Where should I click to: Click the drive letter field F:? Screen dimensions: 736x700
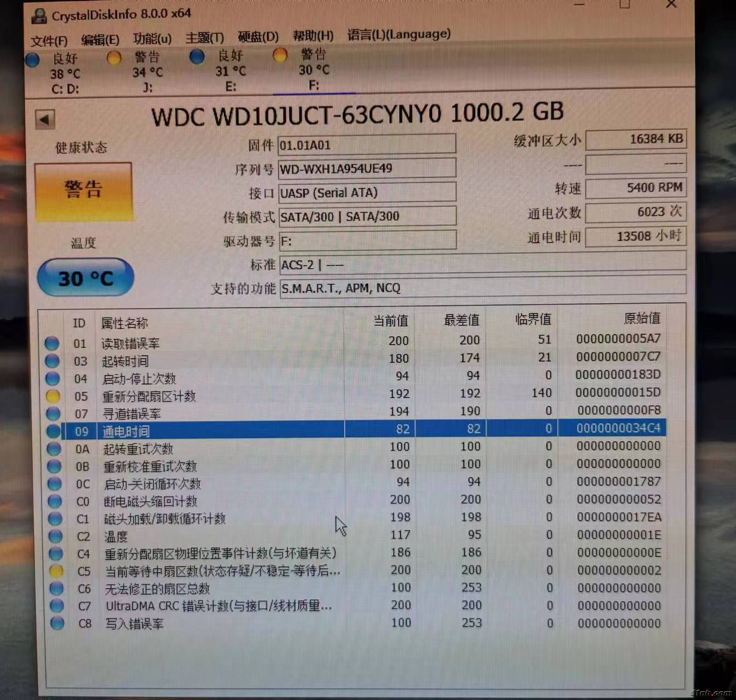coord(367,240)
